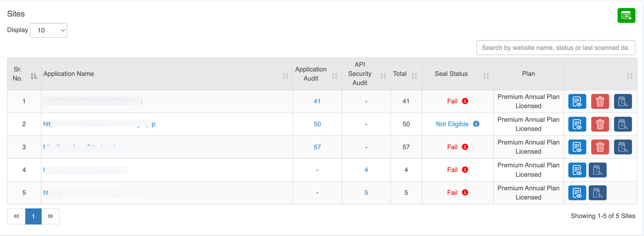The image size is (644, 236).
Task: View report icon for site row 1
Action: point(577,102)
